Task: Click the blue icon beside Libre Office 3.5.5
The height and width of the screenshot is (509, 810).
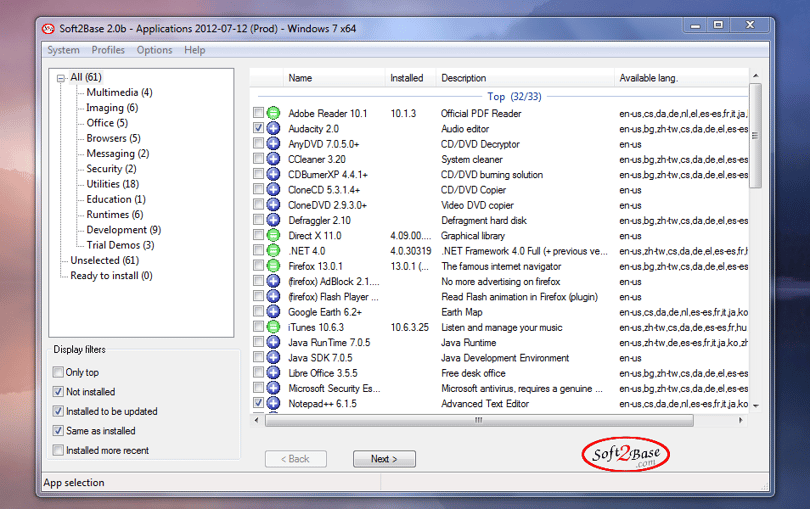Action: tap(273, 372)
